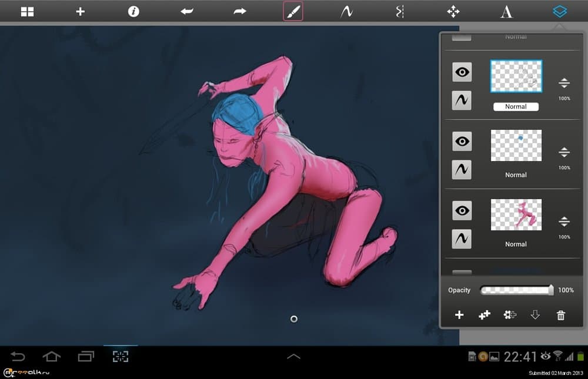Undo the last stroke
Screen dimensions: 588x379
[x=186, y=11]
